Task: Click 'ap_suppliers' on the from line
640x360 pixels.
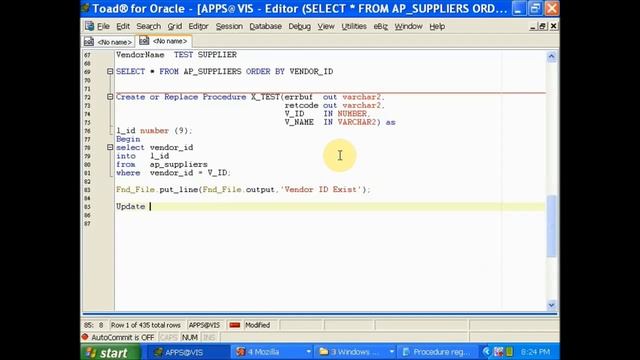Action: pyautogui.click(x=178, y=164)
